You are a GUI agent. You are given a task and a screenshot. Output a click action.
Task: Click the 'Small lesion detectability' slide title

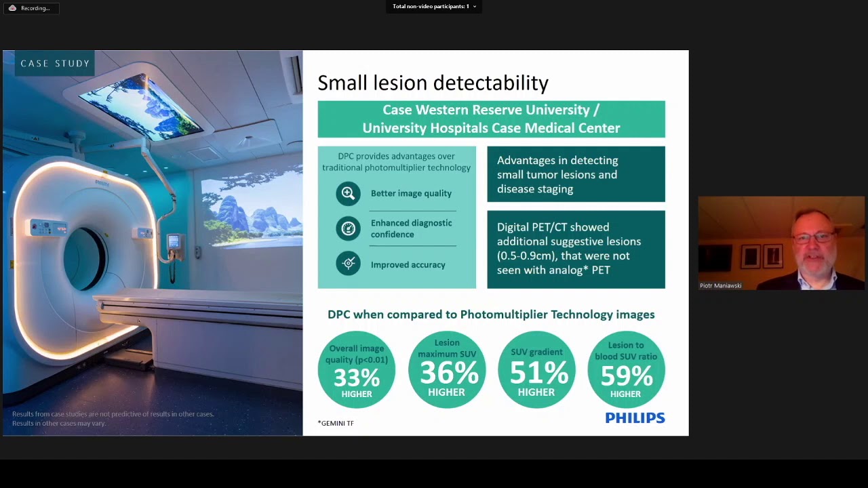pyautogui.click(x=433, y=83)
